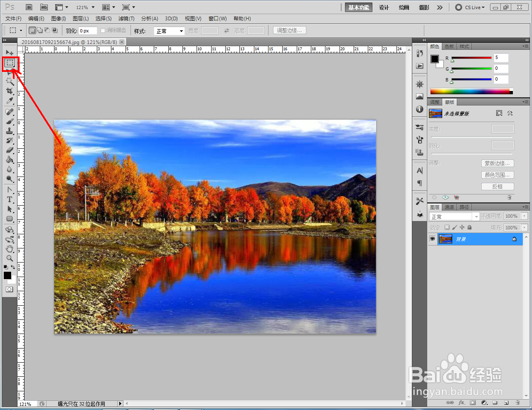Screen dimensions: 532x410
Task: Click the 反相 invert button
Action: [x=498, y=187]
